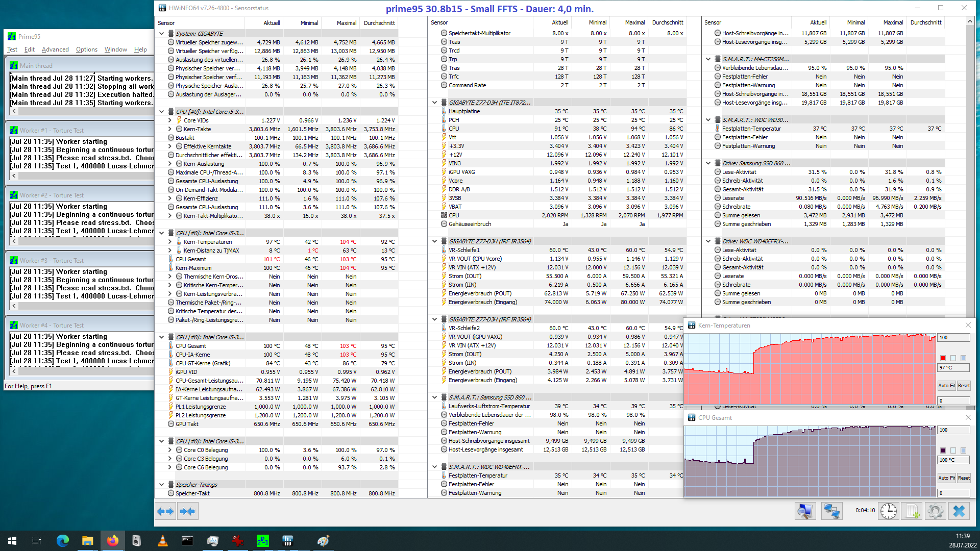Click the start logging document icon
This screenshot has width=980, height=551.
(x=913, y=511)
